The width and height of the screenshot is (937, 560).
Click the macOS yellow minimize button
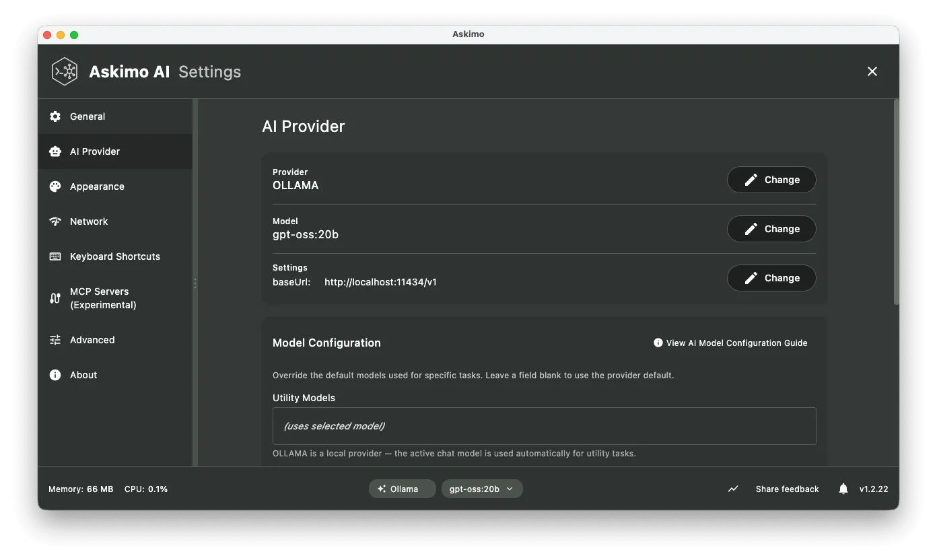point(61,35)
